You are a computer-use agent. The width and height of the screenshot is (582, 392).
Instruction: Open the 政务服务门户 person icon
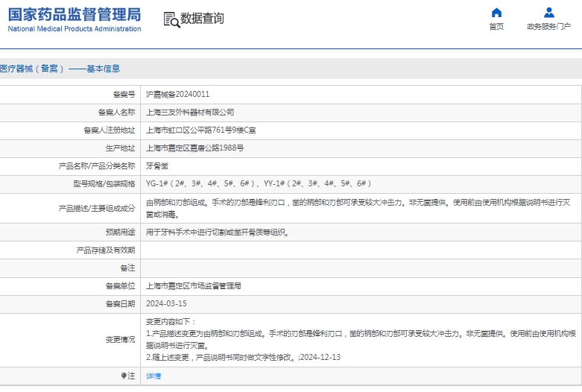pos(549,13)
